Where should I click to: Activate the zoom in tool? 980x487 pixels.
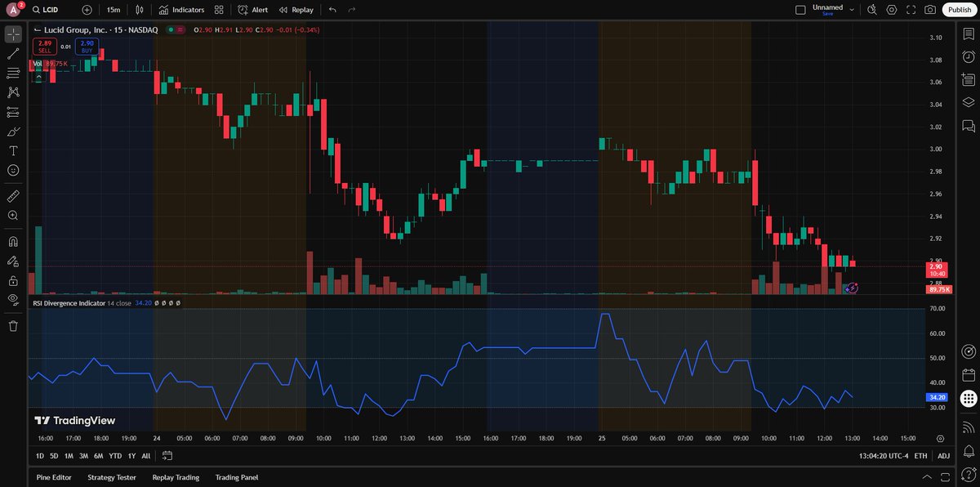(x=13, y=216)
